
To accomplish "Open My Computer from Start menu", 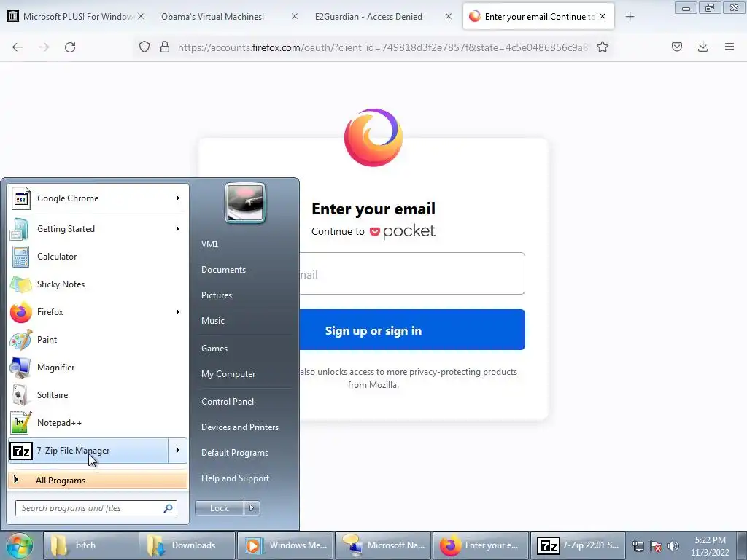I will click(x=228, y=374).
